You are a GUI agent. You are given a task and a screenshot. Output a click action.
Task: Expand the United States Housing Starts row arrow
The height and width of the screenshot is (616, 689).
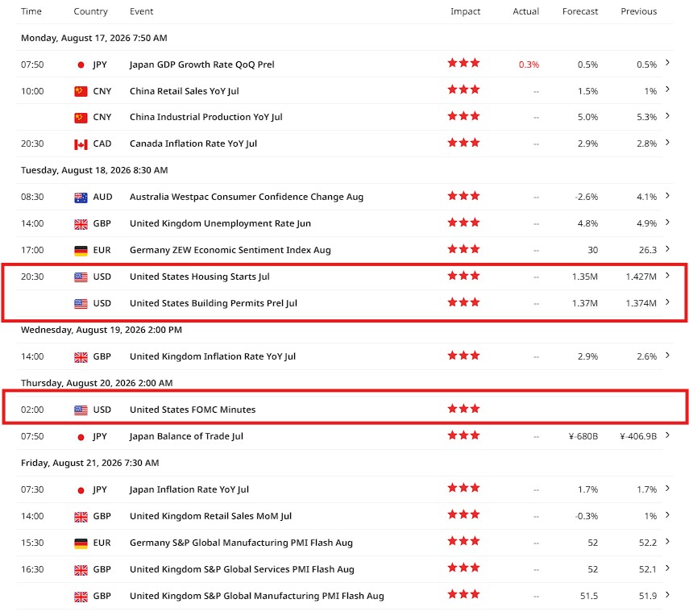click(x=667, y=275)
